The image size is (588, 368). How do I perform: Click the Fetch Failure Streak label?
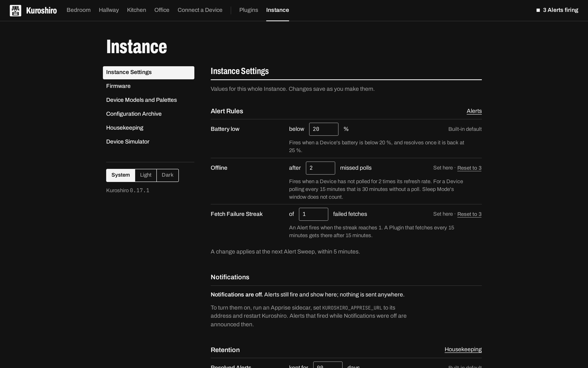[x=236, y=214]
